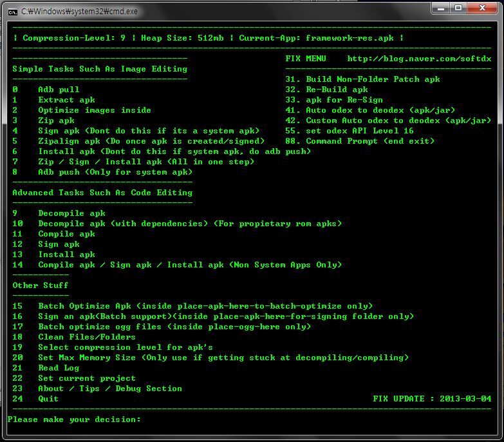The width and height of the screenshot is (504, 442).
Task: Click the 'Please make your decision:' prompt line
Action: click(74, 419)
